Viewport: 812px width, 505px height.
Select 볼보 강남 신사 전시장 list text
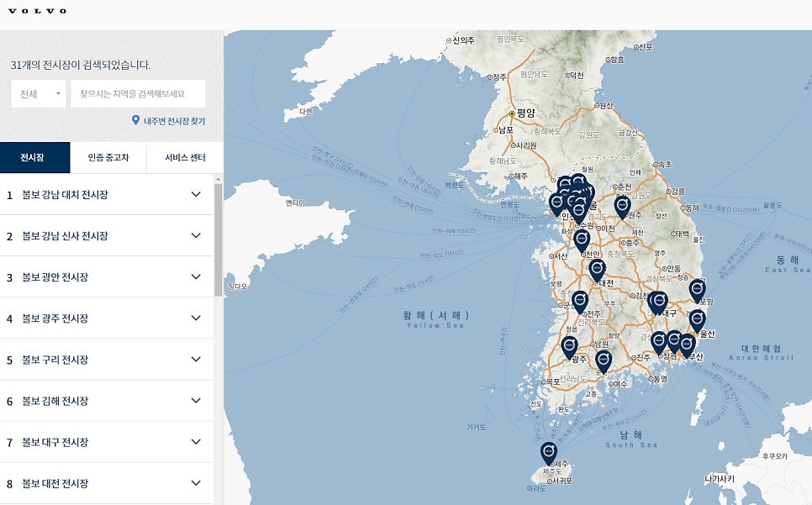pyautogui.click(x=65, y=236)
